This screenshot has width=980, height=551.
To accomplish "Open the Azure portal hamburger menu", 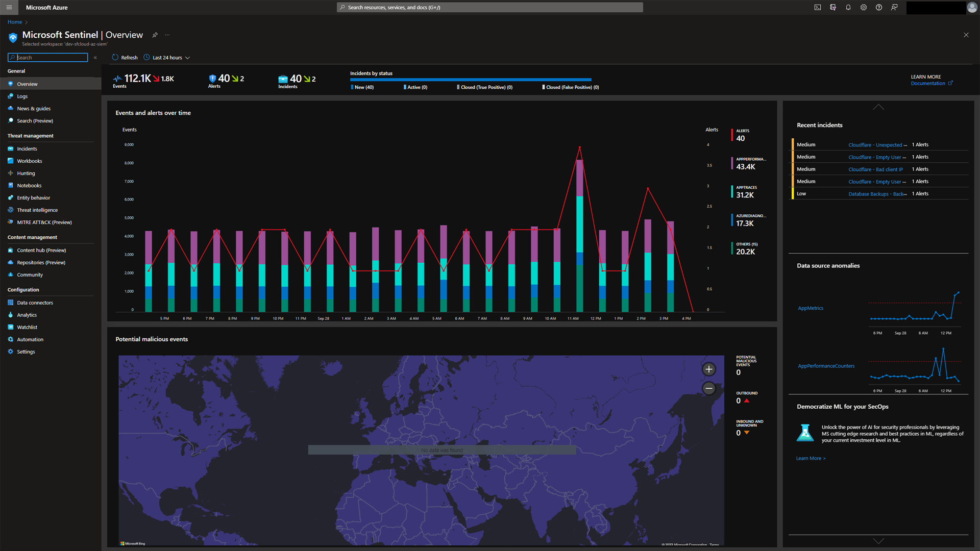I will coord(9,7).
